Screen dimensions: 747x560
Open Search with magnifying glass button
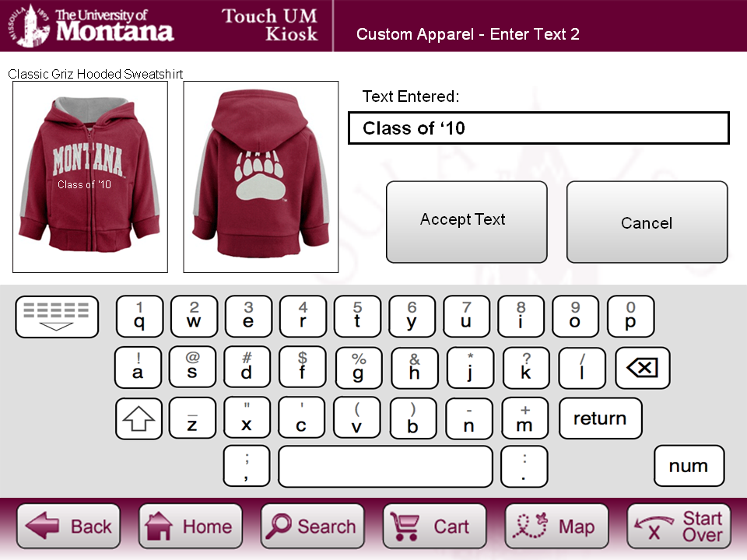313,527
